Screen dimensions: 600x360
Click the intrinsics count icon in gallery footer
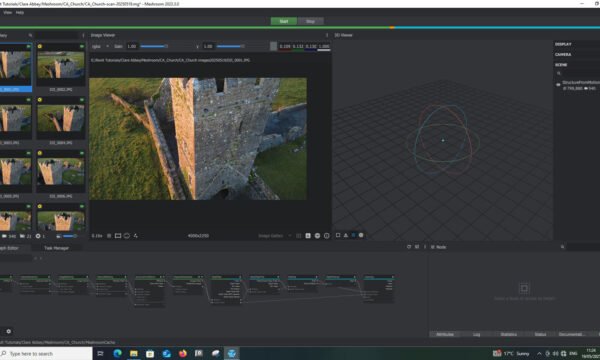pos(38,236)
